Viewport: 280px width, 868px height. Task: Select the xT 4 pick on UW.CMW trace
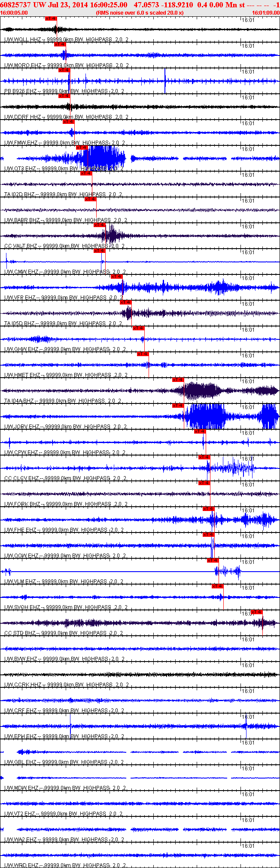(x=99, y=251)
